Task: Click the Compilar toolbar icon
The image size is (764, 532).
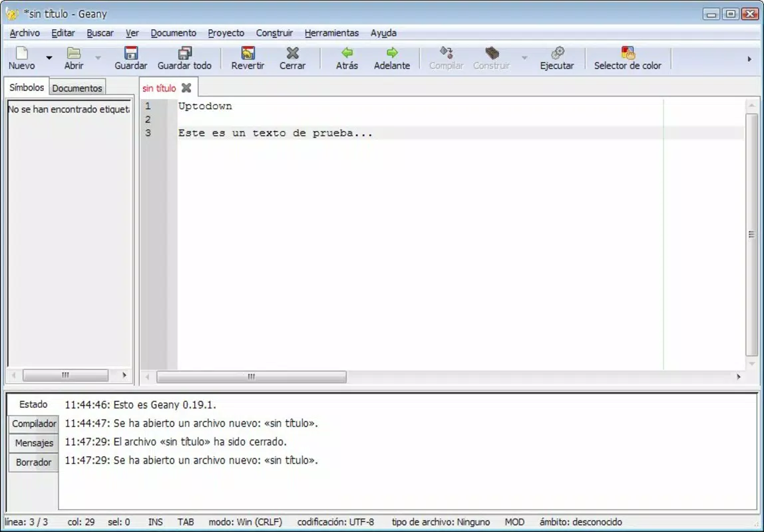Action: [x=447, y=58]
